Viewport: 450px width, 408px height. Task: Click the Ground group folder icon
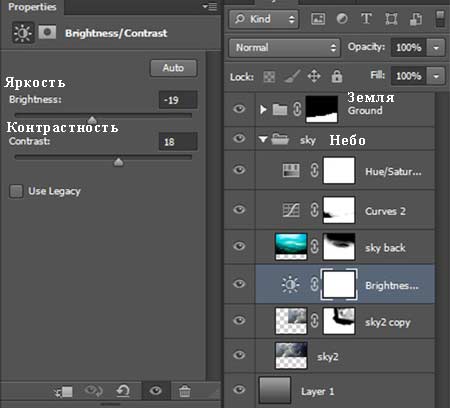[280, 109]
